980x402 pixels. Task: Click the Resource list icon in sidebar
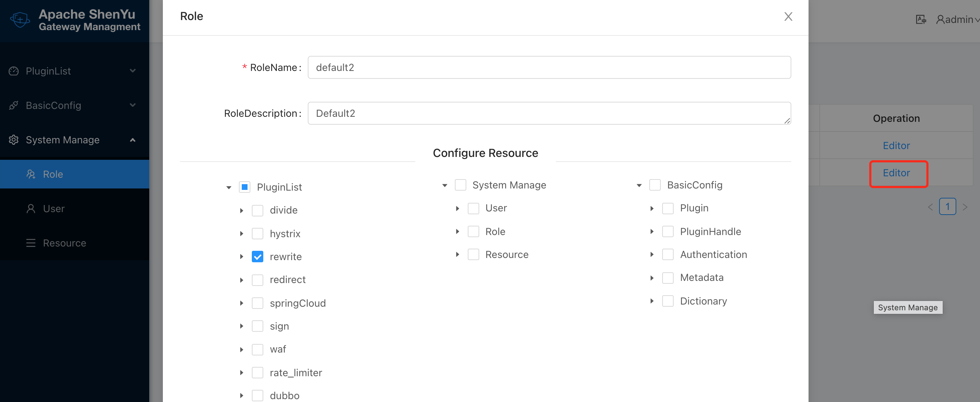tap(31, 243)
